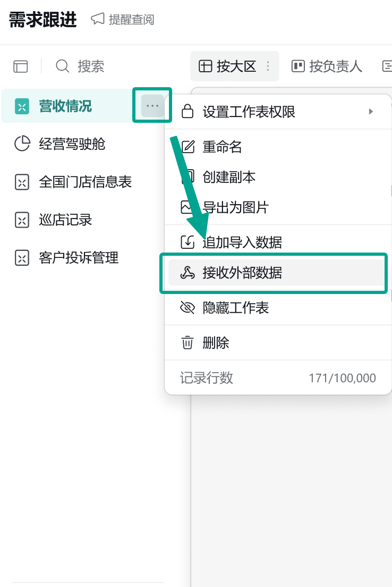Image resolution: width=392 pixels, height=587 pixels.
Task: Click the megaphone icon beside 提醒查阅
Action: tap(97, 20)
